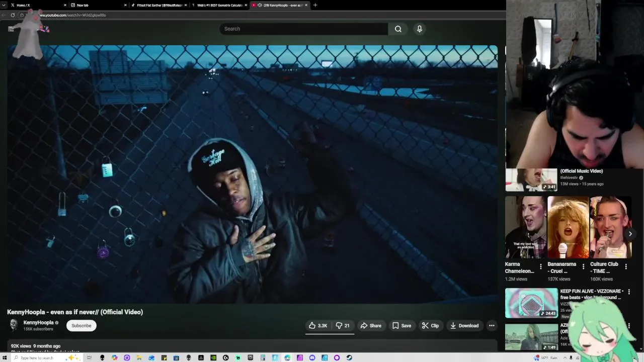
Task: Close the New tab tab
Action: [125, 5]
